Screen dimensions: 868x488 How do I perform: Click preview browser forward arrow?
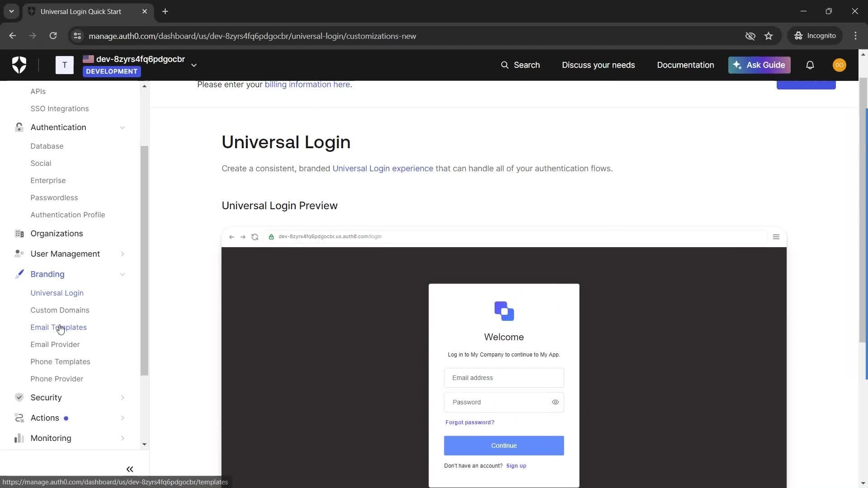coord(243,237)
